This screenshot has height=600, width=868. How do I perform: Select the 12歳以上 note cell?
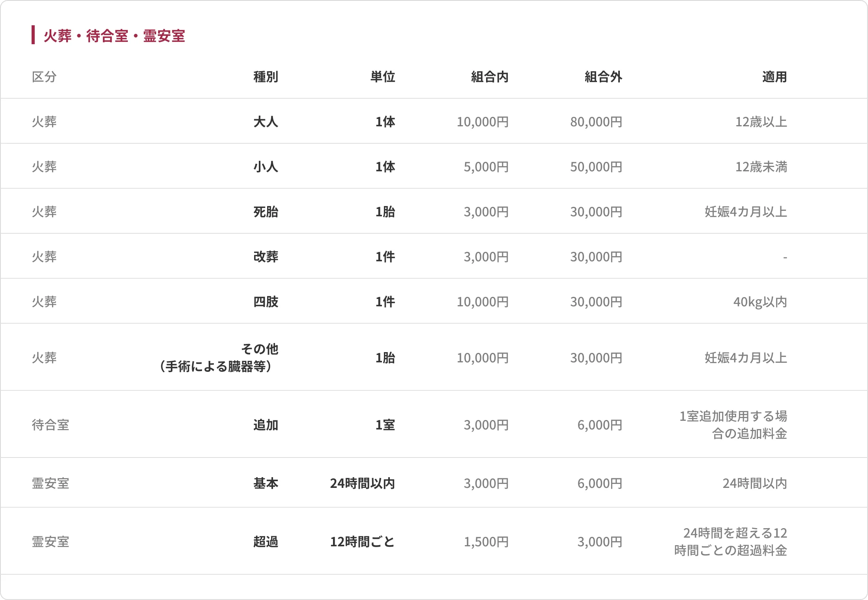(761, 122)
